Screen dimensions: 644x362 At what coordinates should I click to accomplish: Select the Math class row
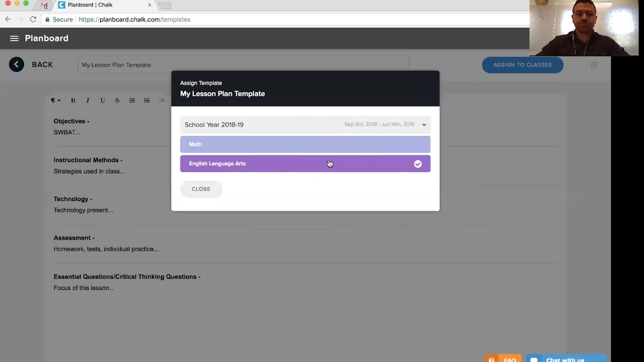point(305,144)
